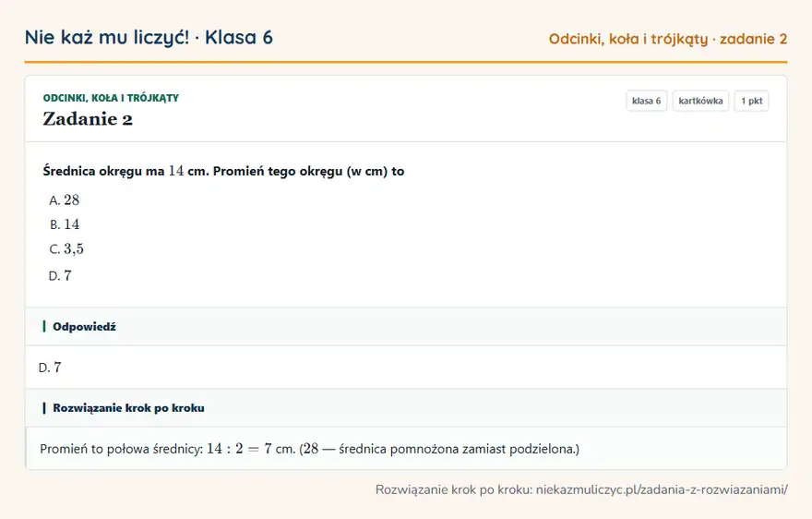Screen dimensions: 812x519
Task: Select answer option C. 3,5
Action: [x=66, y=248]
